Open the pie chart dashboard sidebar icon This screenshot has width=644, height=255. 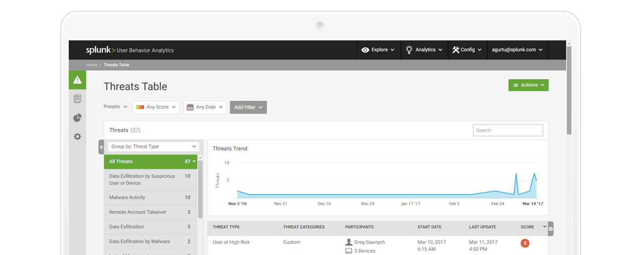(x=77, y=118)
